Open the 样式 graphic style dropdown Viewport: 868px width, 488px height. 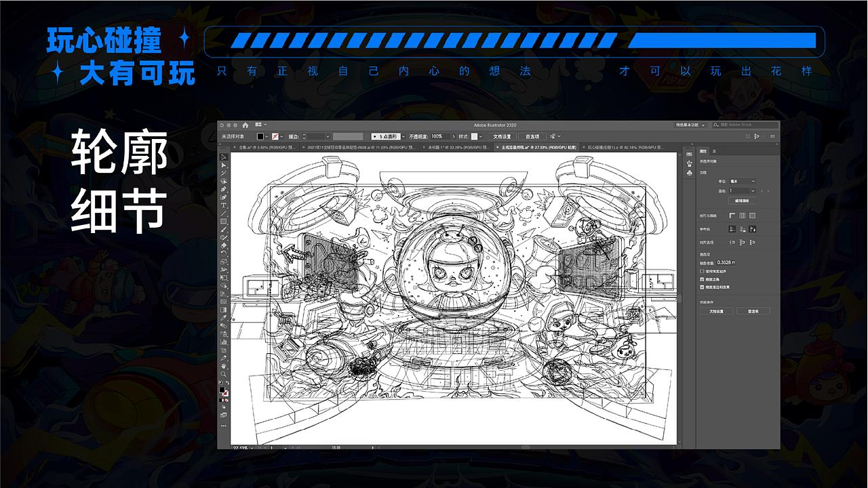coord(481,136)
